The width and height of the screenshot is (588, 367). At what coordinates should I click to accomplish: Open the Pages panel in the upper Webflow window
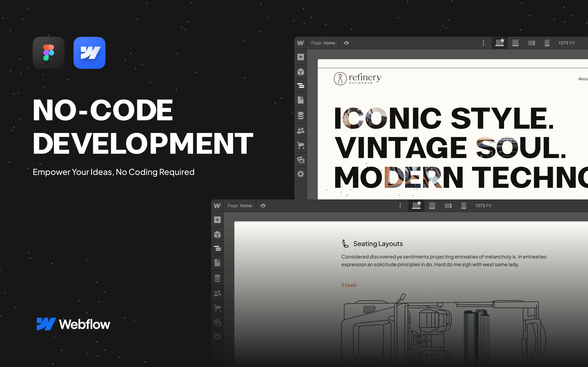(x=301, y=100)
